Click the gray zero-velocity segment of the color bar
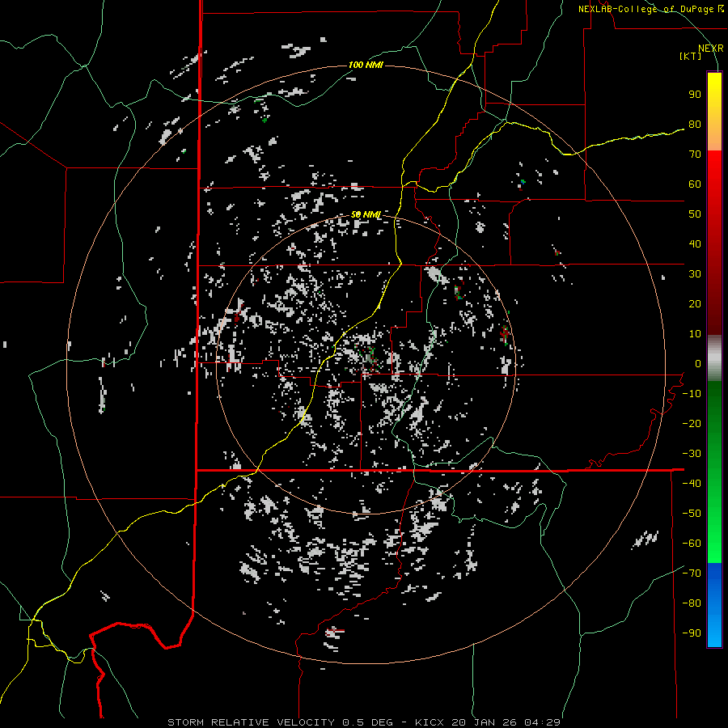 (x=714, y=358)
